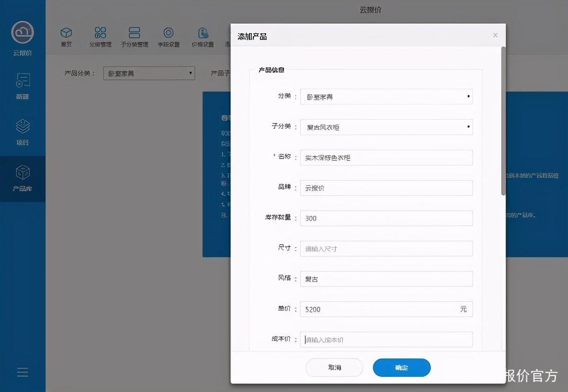
Task: Open the 子分类 复古风衣柜 dropdown
Action: click(x=386, y=127)
